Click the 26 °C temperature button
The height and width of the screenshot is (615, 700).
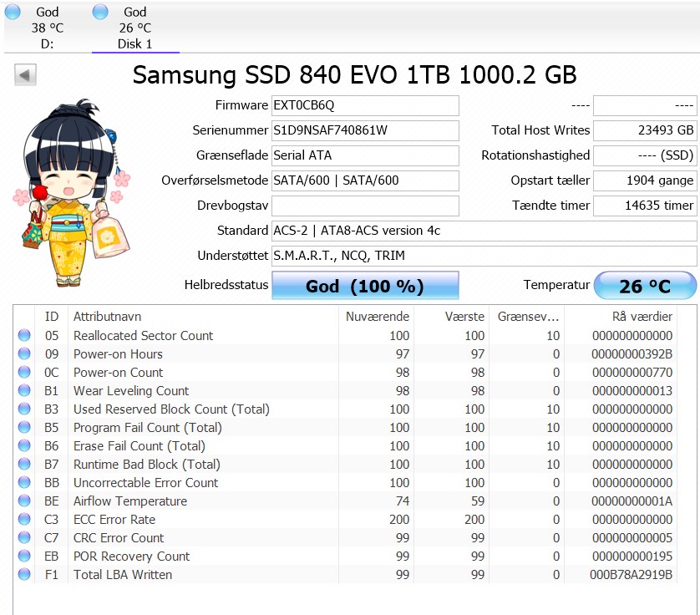tap(645, 286)
